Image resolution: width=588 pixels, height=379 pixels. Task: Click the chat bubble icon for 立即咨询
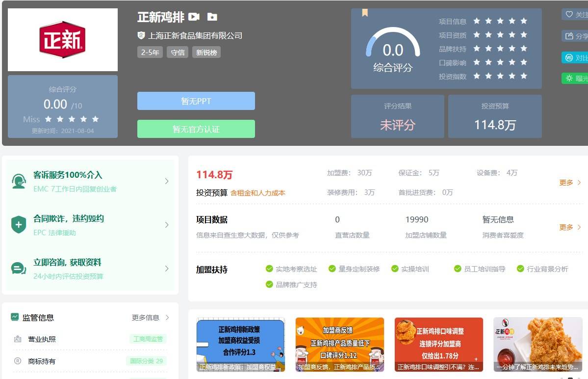point(19,269)
